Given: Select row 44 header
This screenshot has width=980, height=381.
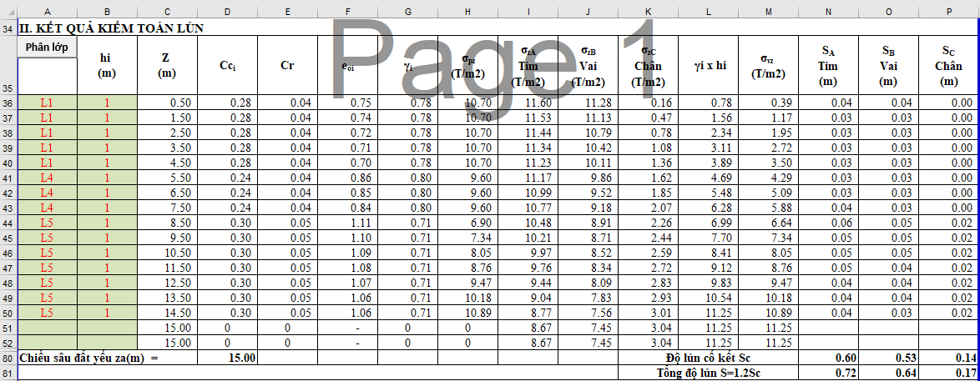Looking at the screenshot, I should point(8,223).
